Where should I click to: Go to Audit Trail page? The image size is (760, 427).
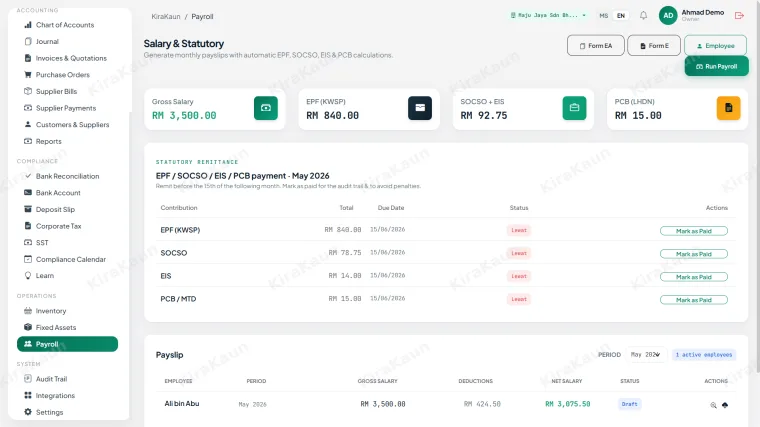coord(51,379)
